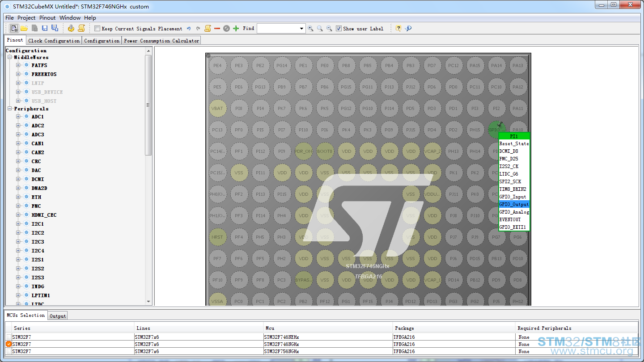Screen dimensions: 644x362
Task: Click the blue cube icon beside DCMI
Action: click(26, 179)
